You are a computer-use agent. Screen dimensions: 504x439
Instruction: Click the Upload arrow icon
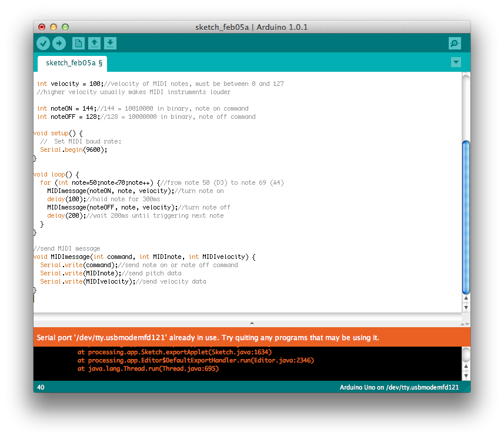(58, 43)
